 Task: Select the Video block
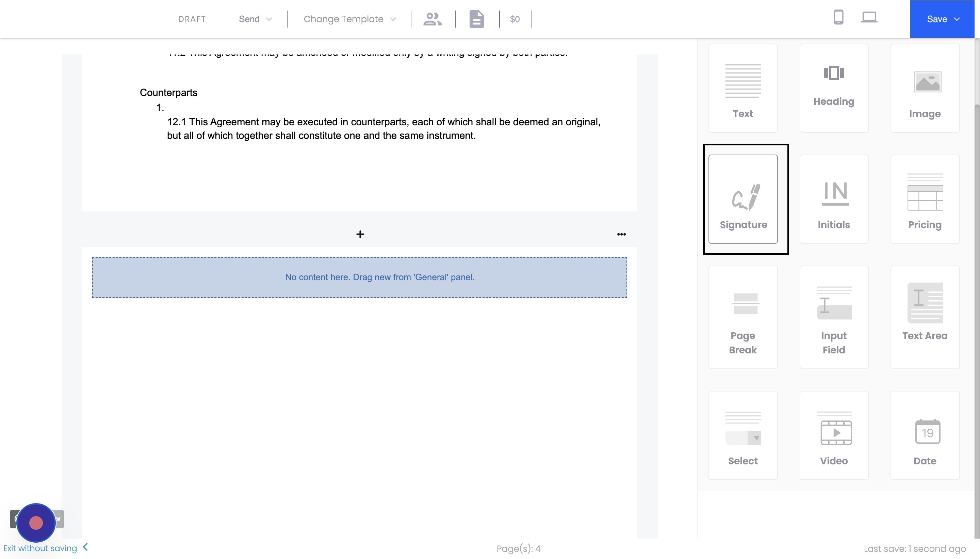833,435
